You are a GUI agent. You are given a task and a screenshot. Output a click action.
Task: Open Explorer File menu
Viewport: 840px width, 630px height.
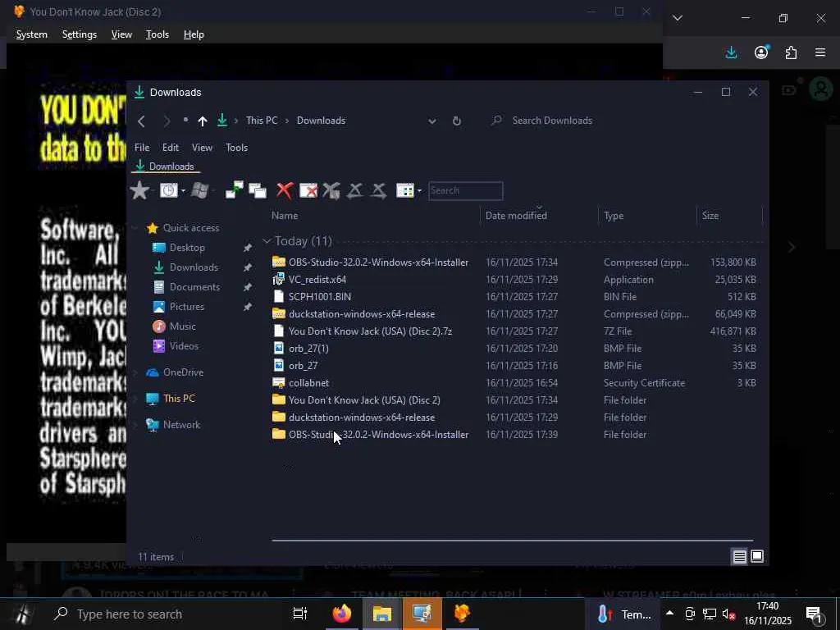(x=142, y=148)
